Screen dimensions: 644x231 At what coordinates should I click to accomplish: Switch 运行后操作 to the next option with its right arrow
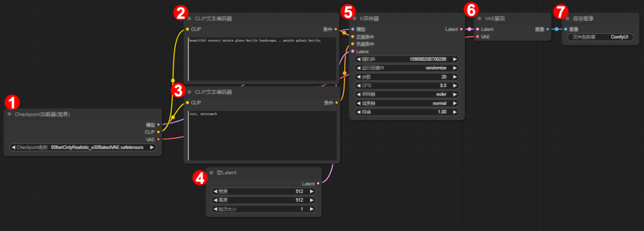pos(454,68)
